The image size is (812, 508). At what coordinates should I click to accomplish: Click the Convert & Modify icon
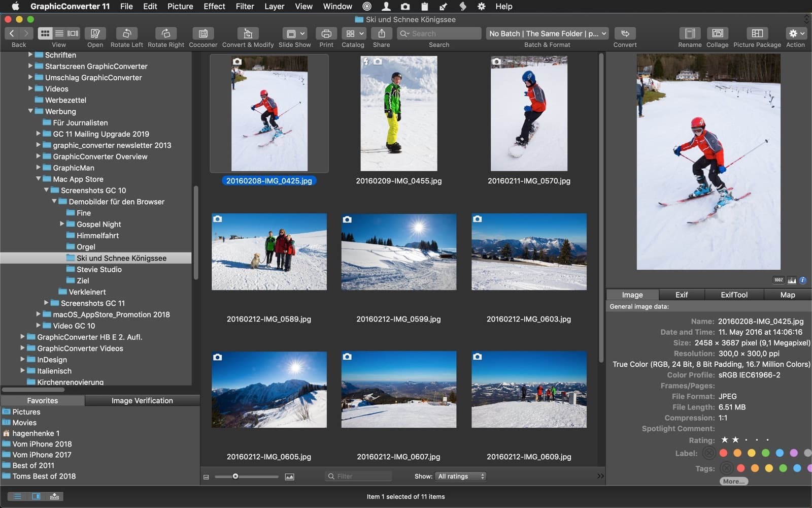248,34
